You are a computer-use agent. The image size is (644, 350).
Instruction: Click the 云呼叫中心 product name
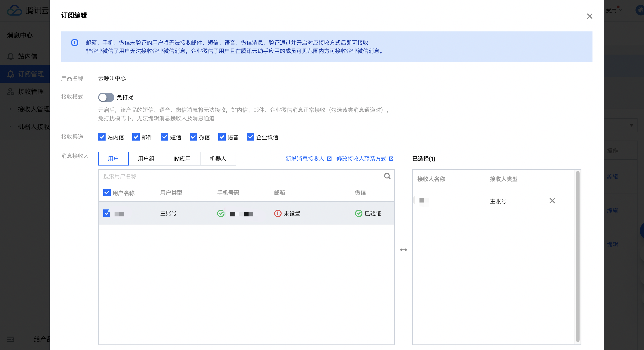(x=112, y=78)
